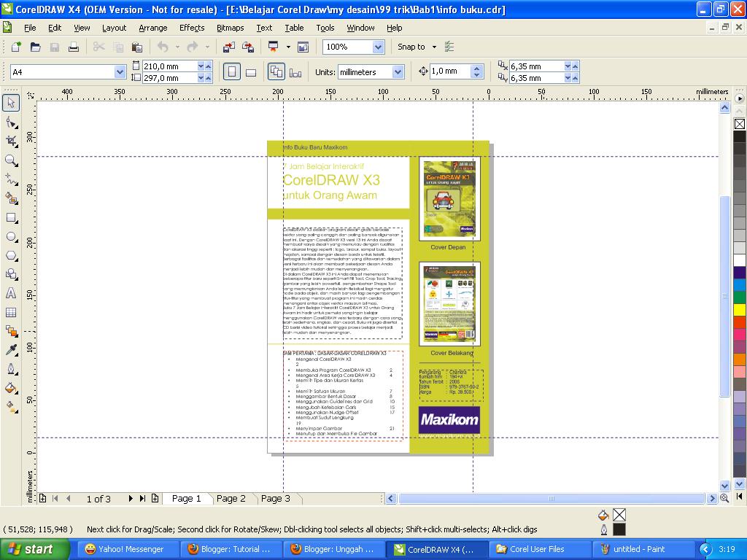Select the Text tool
This screenshot has width=747, height=560.
pos(11,293)
